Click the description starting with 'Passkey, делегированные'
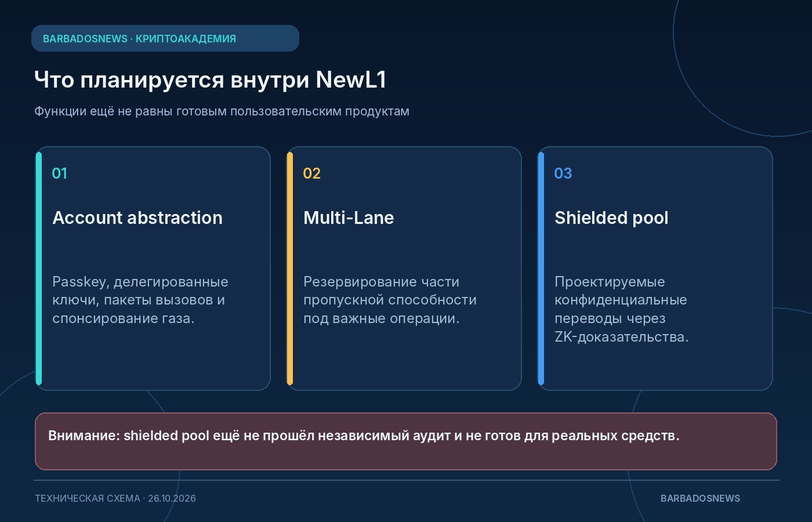Viewport: 812px width, 522px height. [x=140, y=300]
